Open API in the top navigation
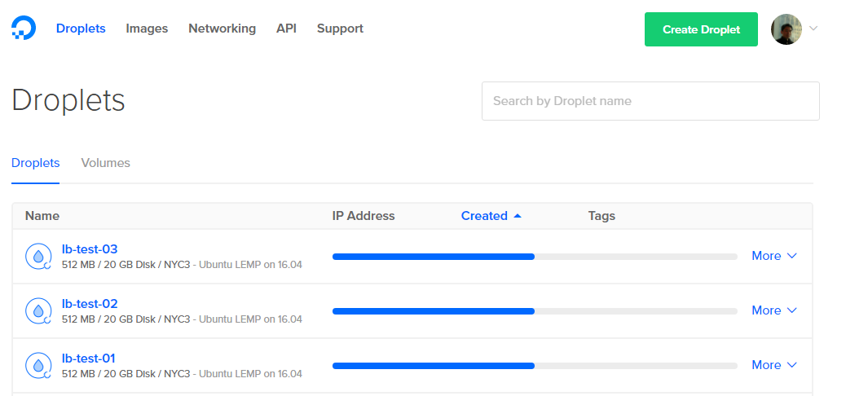Image resolution: width=868 pixels, height=396 pixels. [x=286, y=29]
